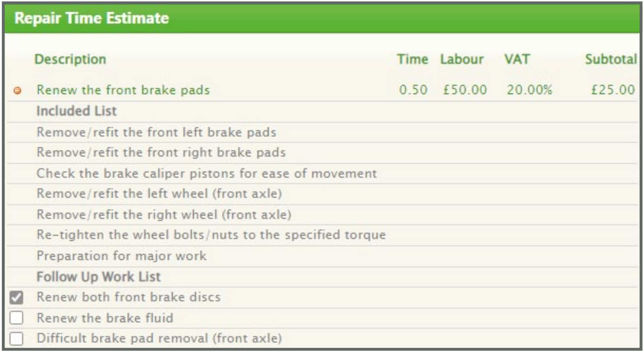Screen dimensions: 644x352
Task: Uncheck Renew both front brake discs
Action: [x=16, y=298]
